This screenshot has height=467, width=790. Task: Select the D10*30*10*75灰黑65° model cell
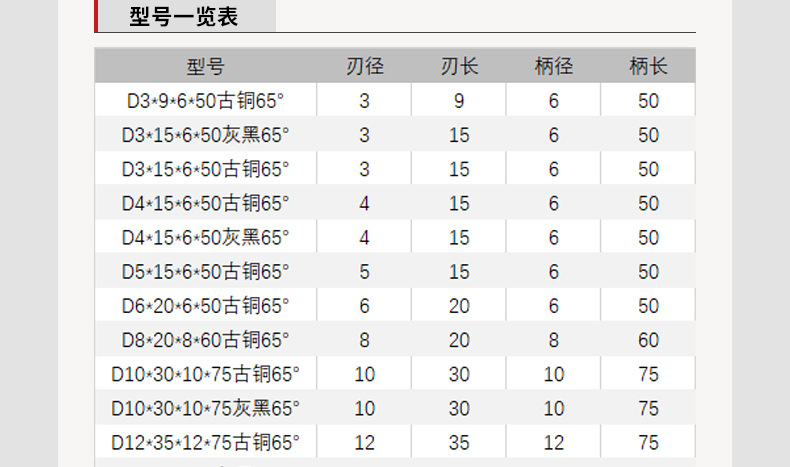click(x=206, y=408)
